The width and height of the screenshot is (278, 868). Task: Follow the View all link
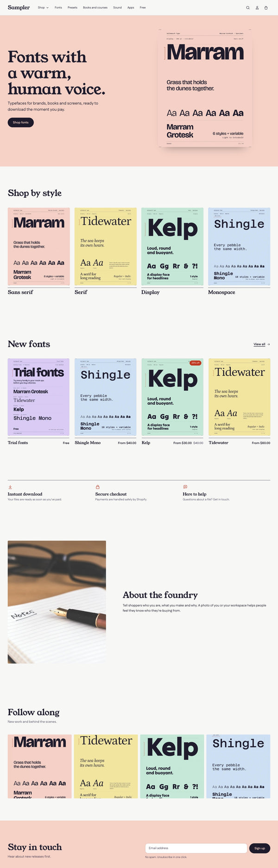click(x=259, y=344)
